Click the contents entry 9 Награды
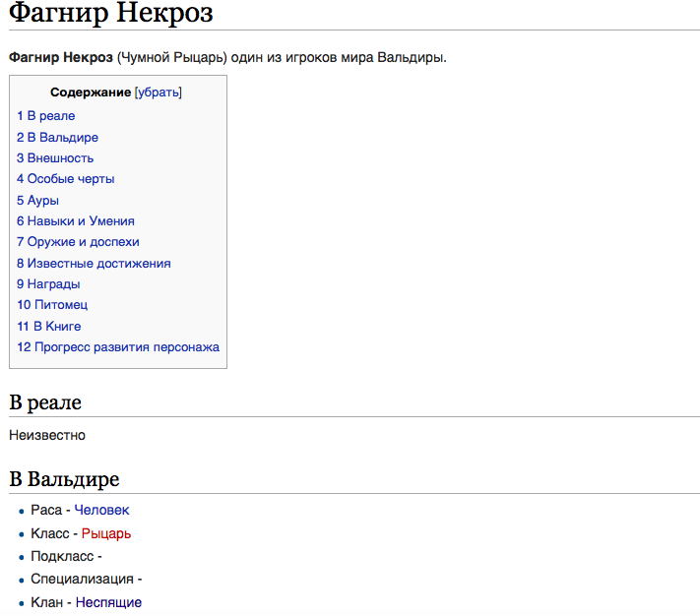This screenshot has width=700, height=616. click(48, 284)
